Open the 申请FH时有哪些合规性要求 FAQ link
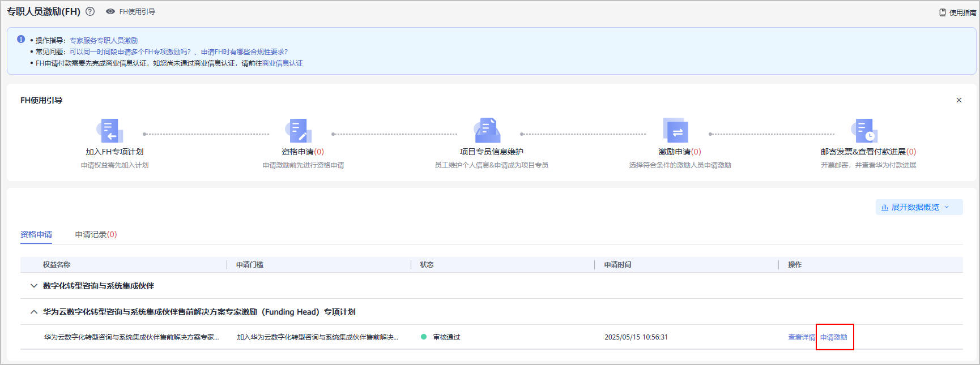 [244, 52]
